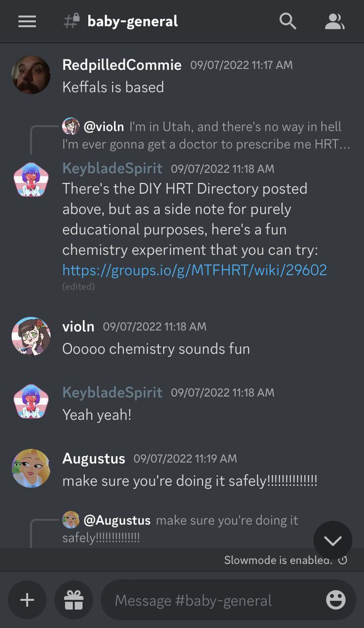Tap KeybladeSpirit avatar beside Yeah yeah!
The height and width of the screenshot is (628, 364).
click(x=31, y=402)
